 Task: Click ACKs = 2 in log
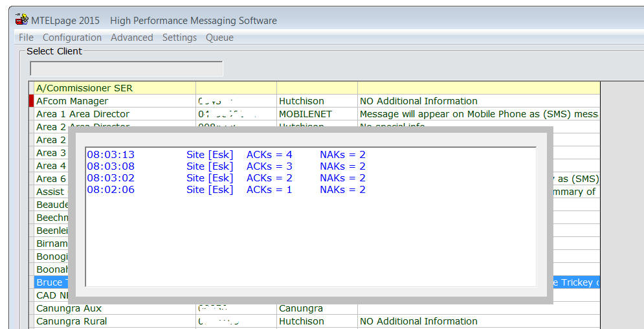[269, 178]
